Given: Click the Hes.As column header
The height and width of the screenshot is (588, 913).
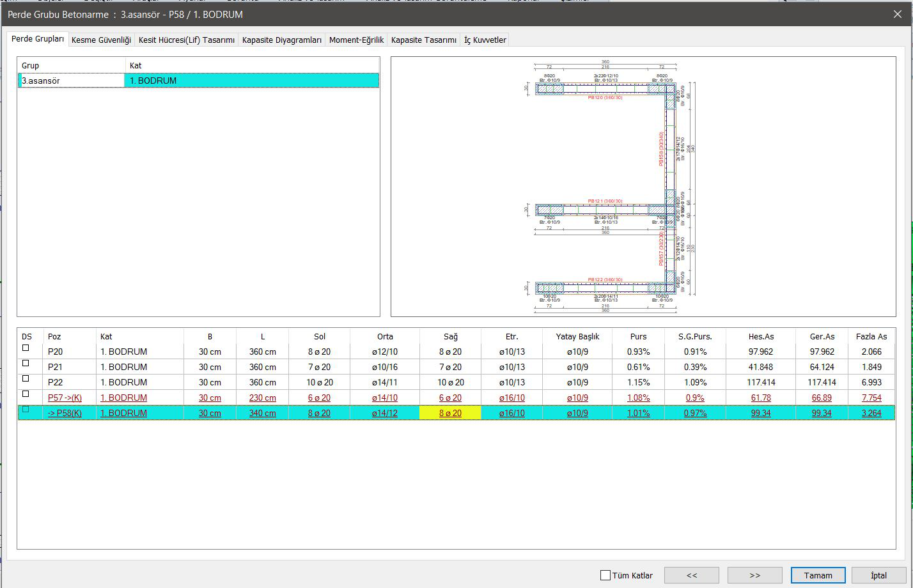Looking at the screenshot, I should click(761, 336).
